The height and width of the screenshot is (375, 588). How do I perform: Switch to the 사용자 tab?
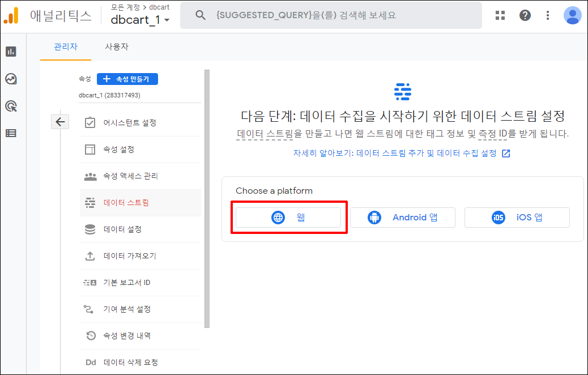pos(117,46)
